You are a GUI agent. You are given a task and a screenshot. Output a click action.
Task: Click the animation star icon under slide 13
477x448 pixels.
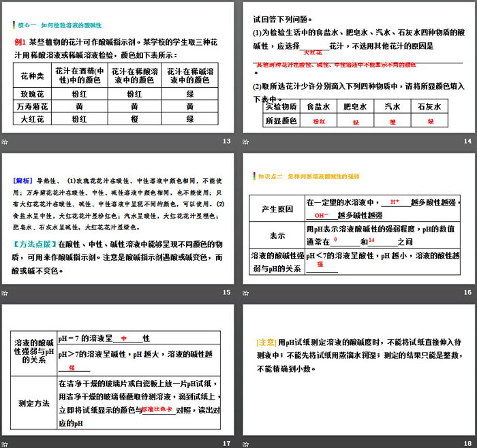[x=5, y=141]
